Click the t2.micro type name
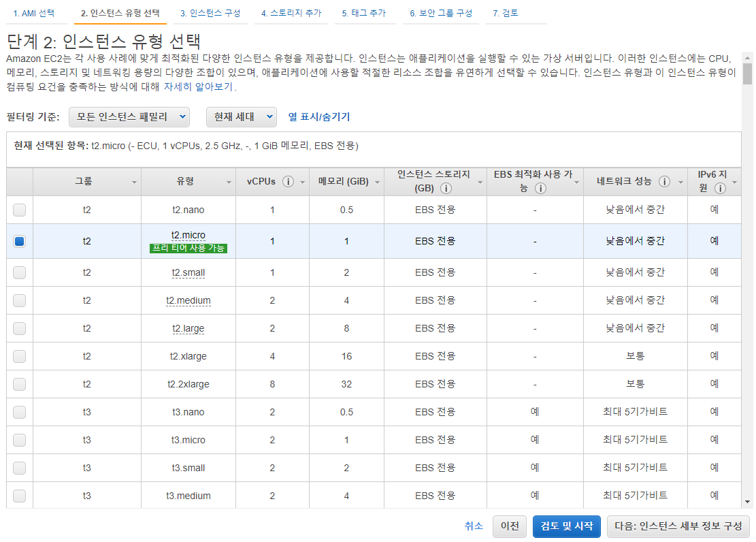The image size is (756, 542). (x=188, y=235)
